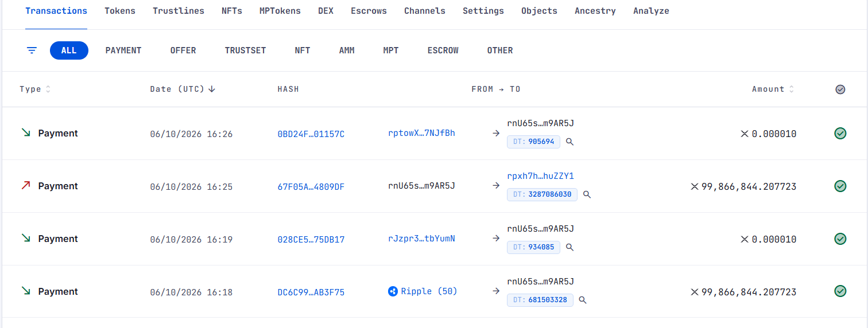Viewport: 868px width, 328px height.
Task: Click outgoing red arrow for 16:25 payment
Action: (x=26, y=186)
